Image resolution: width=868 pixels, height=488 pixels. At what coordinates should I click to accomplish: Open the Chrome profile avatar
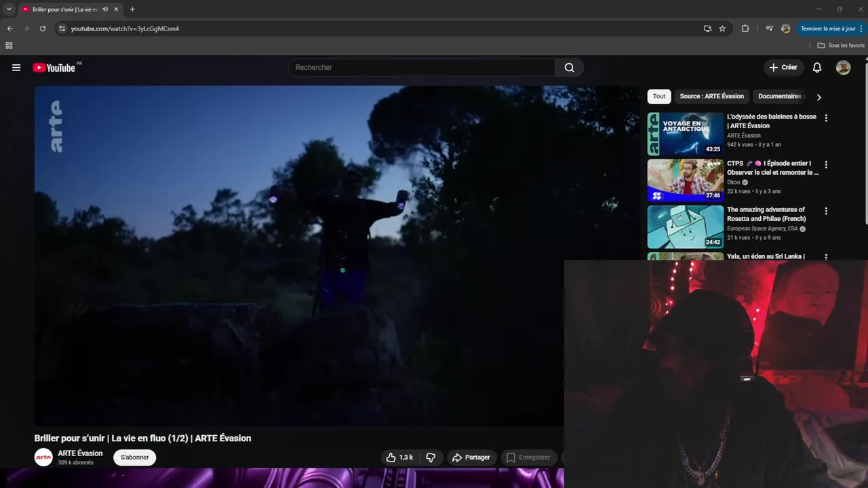785,28
